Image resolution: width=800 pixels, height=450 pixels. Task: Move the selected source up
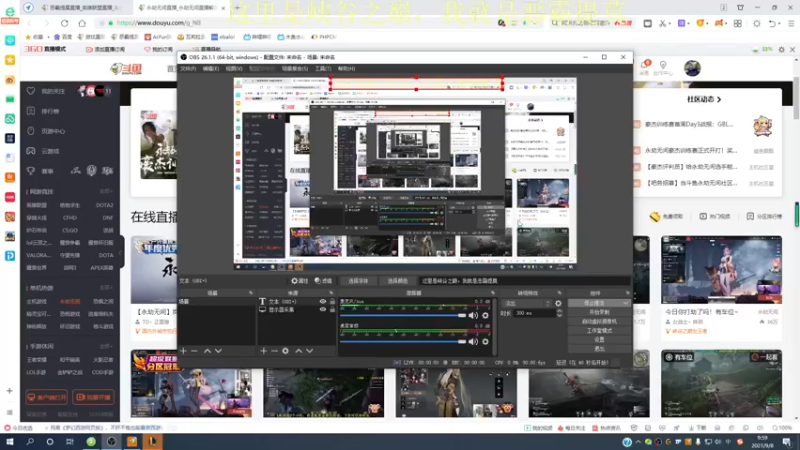click(298, 351)
